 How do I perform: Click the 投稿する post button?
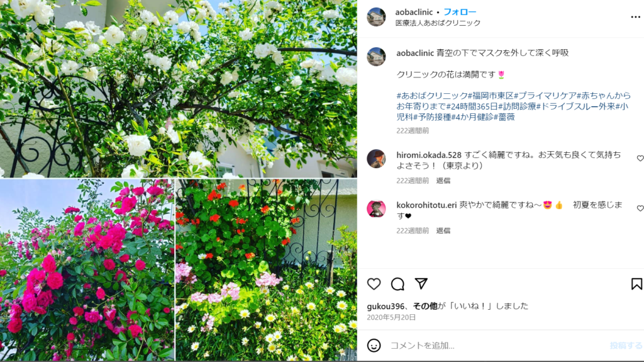coord(626,346)
